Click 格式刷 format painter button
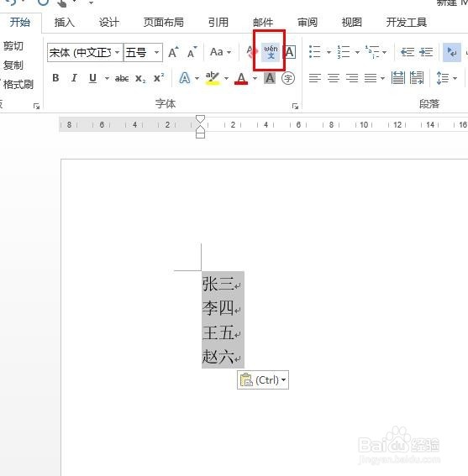 [18, 85]
